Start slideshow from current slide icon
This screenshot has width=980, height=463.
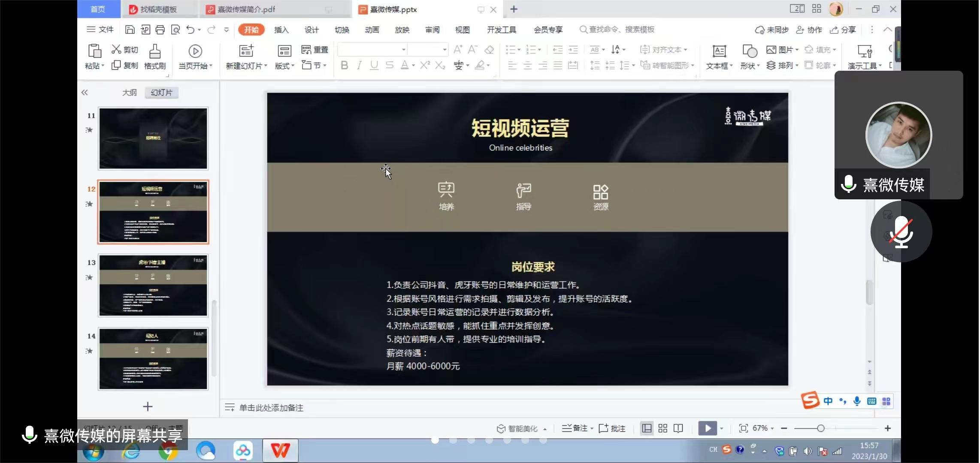[195, 51]
